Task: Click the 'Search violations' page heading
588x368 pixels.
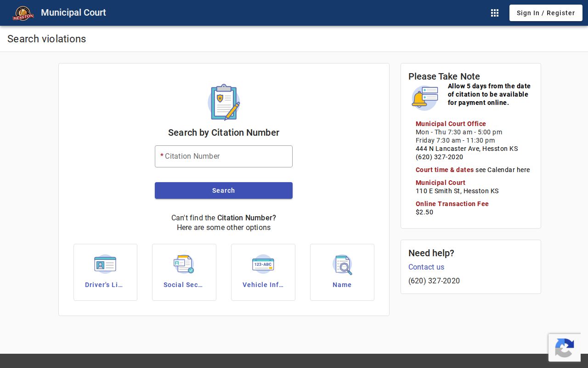Action: [46, 39]
